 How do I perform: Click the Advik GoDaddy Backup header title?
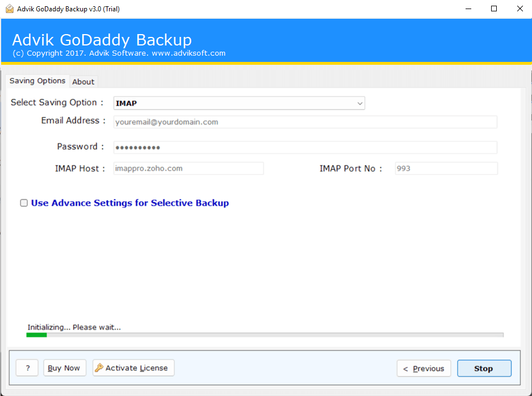tap(102, 40)
